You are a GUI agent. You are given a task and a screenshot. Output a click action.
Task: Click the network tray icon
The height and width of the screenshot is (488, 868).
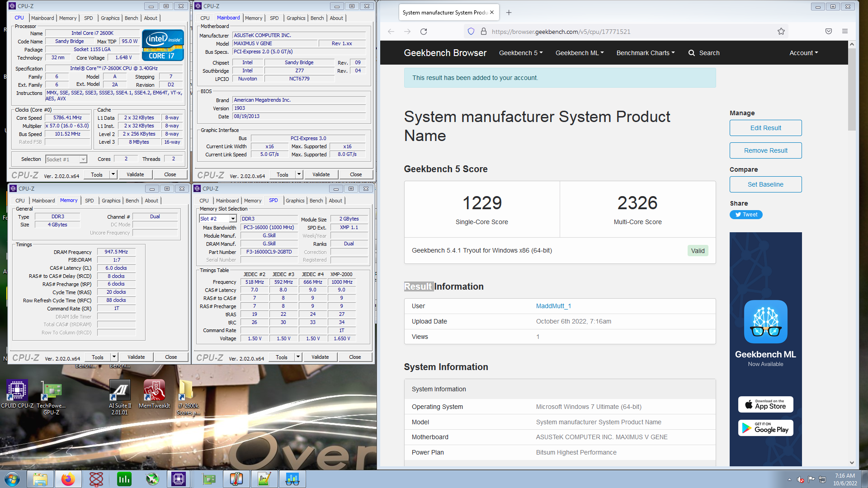click(822, 479)
